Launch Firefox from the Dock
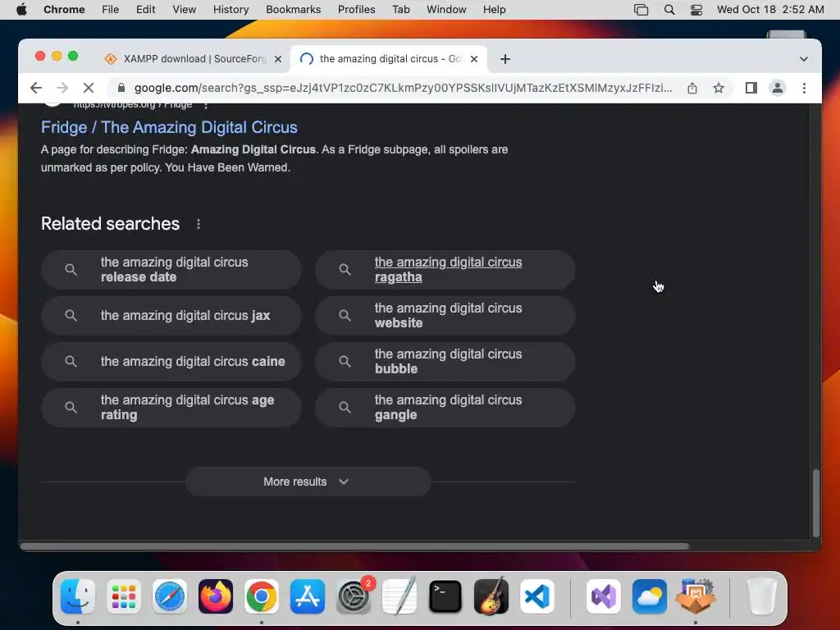The image size is (840, 630). click(x=216, y=596)
